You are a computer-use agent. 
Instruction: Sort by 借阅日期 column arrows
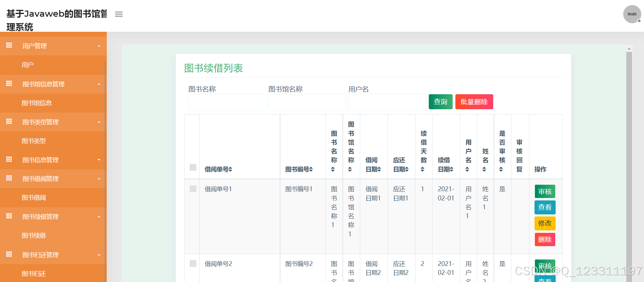(x=379, y=169)
